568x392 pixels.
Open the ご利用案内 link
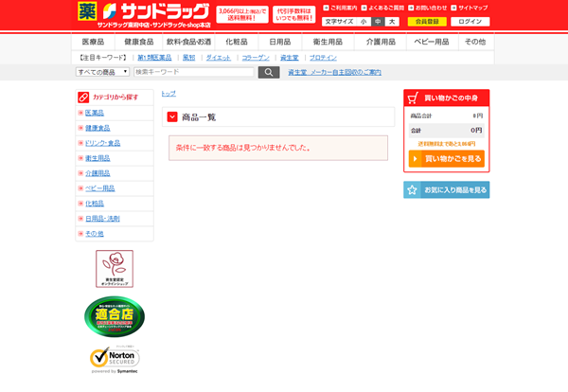tap(341, 8)
